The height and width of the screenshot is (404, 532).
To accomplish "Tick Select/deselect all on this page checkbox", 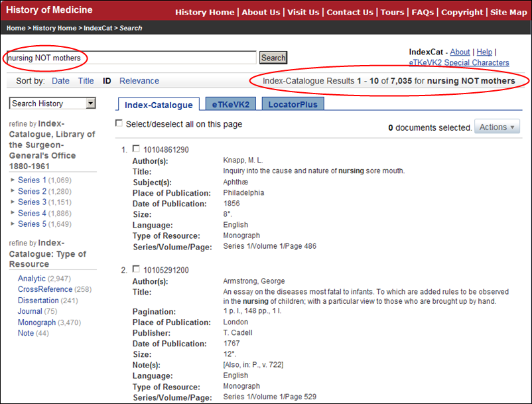I will 119,123.
